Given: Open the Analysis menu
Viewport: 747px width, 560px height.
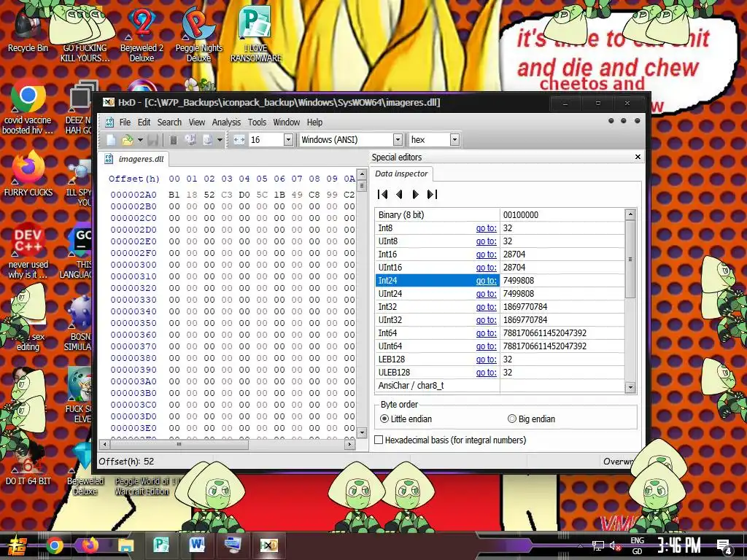Looking at the screenshot, I should tap(226, 122).
